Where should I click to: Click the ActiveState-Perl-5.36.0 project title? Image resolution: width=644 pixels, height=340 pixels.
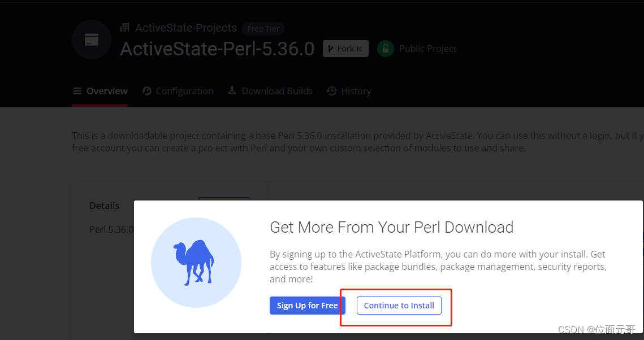point(217,49)
